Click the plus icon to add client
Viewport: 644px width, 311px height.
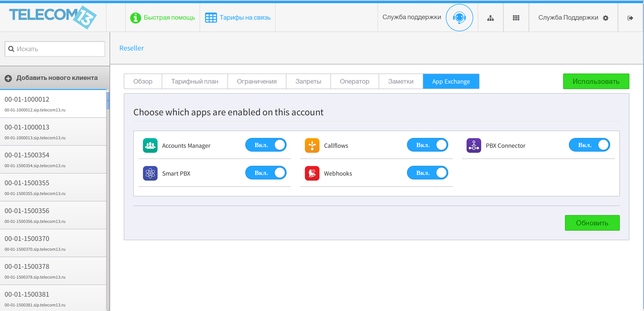coord(8,78)
